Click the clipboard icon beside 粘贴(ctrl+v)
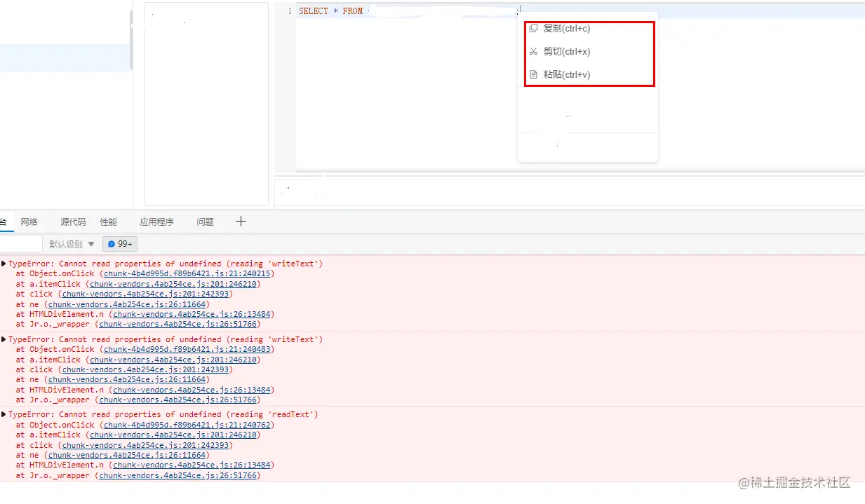Image resolution: width=865 pixels, height=504 pixels. point(533,74)
